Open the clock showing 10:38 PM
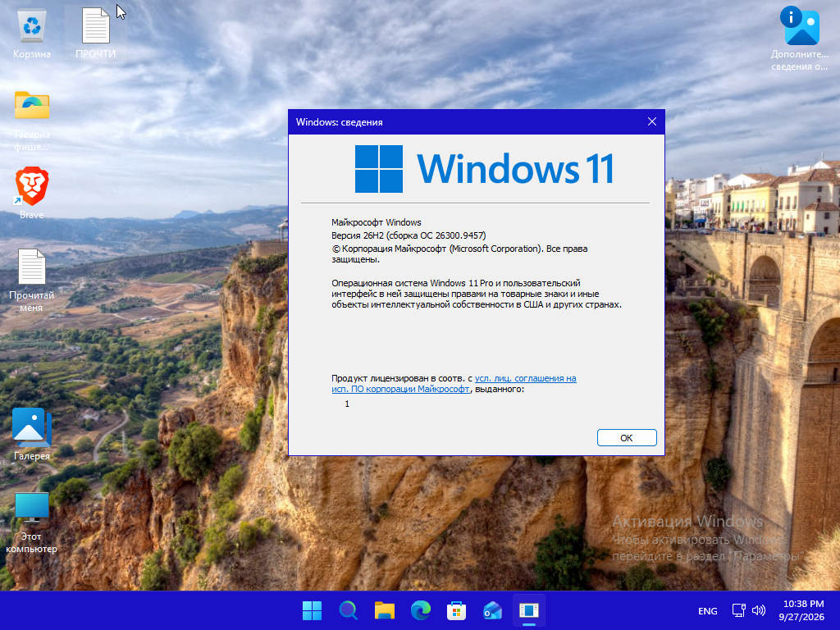This screenshot has width=840, height=630. [802, 610]
